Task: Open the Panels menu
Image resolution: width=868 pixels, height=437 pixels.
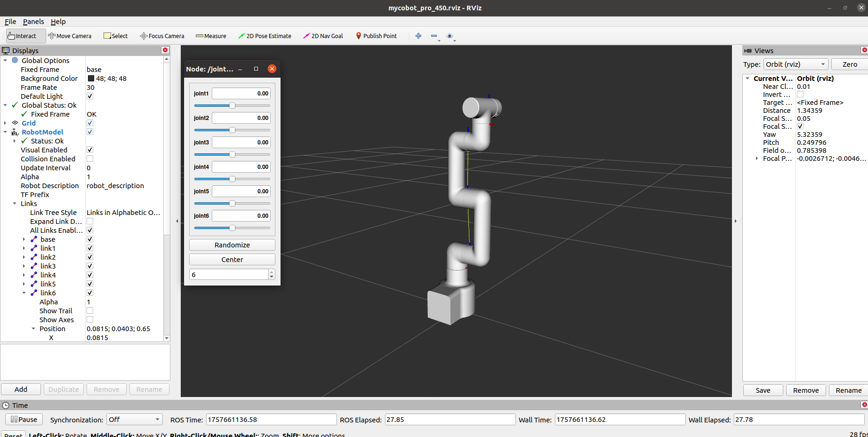Action: (x=33, y=22)
